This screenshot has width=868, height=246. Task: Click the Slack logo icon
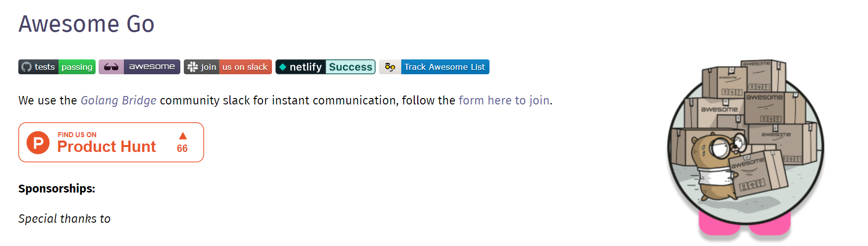[192, 67]
